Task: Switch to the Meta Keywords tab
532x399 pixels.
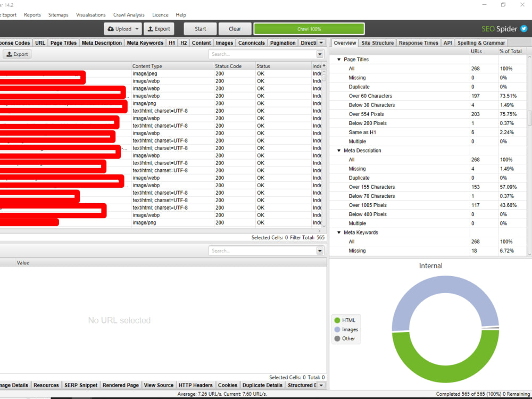Action: [x=145, y=43]
